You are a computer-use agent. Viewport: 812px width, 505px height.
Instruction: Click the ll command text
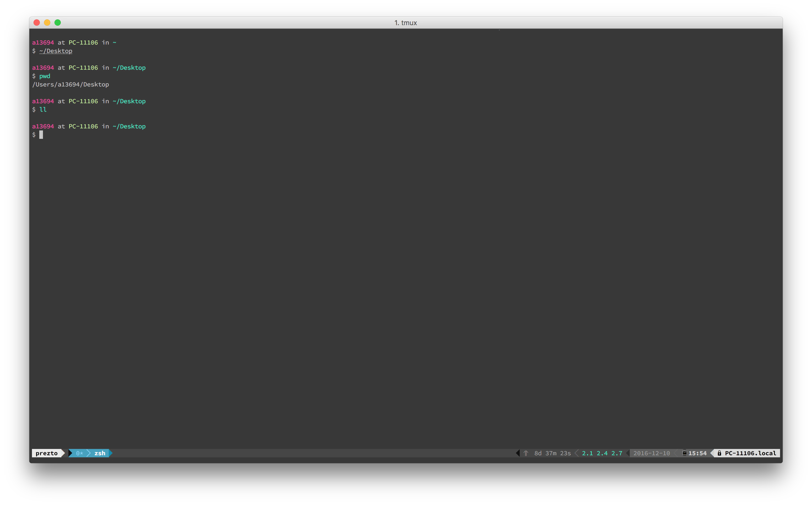click(x=43, y=109)
